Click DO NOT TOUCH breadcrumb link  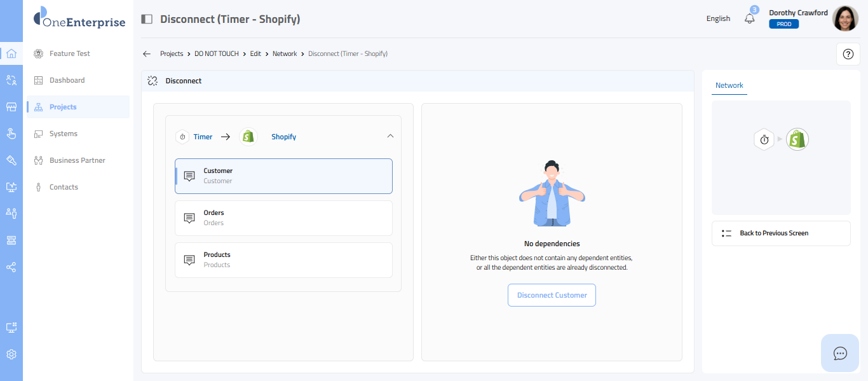[x=217, y=54]
